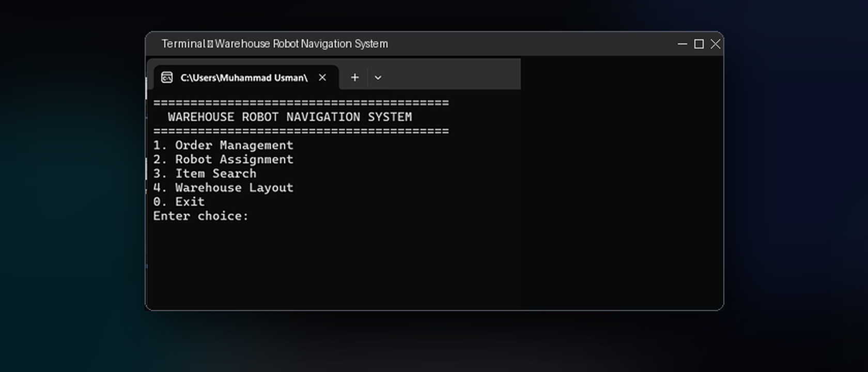This screenshot has height=372, width=868.
Task: Close the Terminal window
Action: (x=715, y=44)
